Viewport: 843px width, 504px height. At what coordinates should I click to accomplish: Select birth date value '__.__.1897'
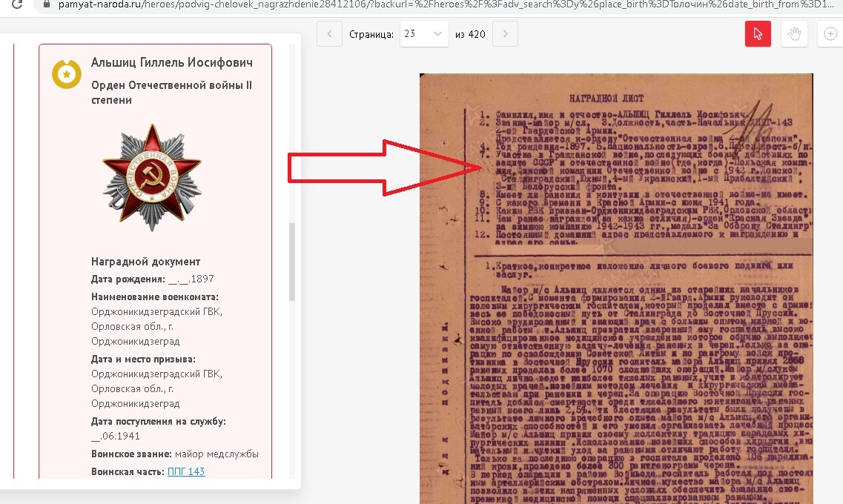point(191,279)
